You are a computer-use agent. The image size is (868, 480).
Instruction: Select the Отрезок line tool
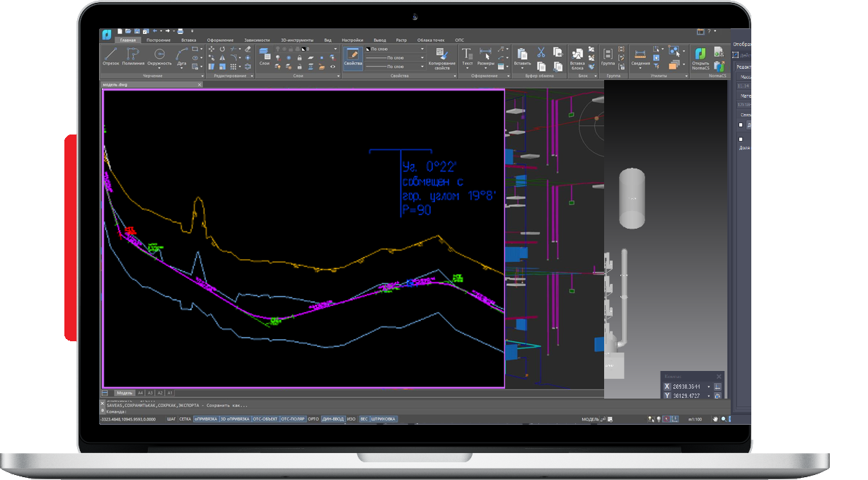pyautogui.click(x=110, y=56)
